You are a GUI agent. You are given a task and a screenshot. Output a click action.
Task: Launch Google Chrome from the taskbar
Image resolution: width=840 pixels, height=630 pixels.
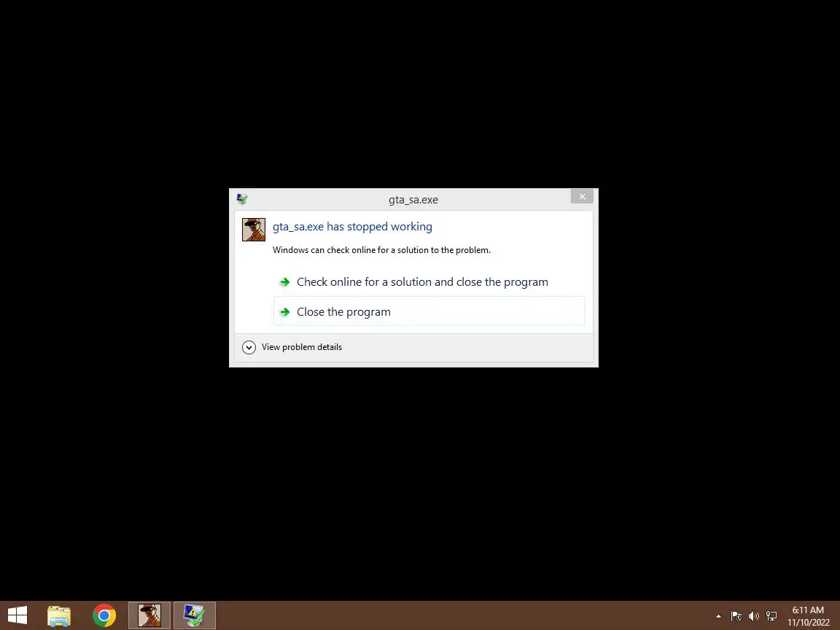[x=104, y=615]
